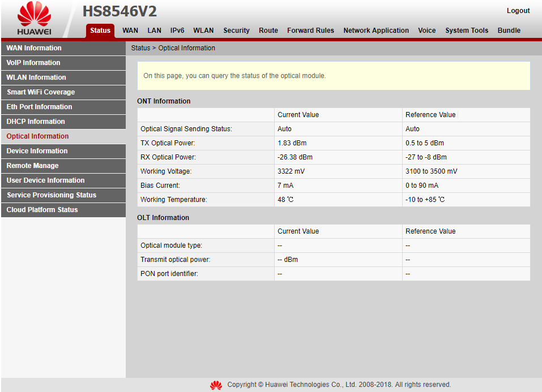This screenshot has width=542, height=392.
Task: View Eth Port Information
Action: 63,107
